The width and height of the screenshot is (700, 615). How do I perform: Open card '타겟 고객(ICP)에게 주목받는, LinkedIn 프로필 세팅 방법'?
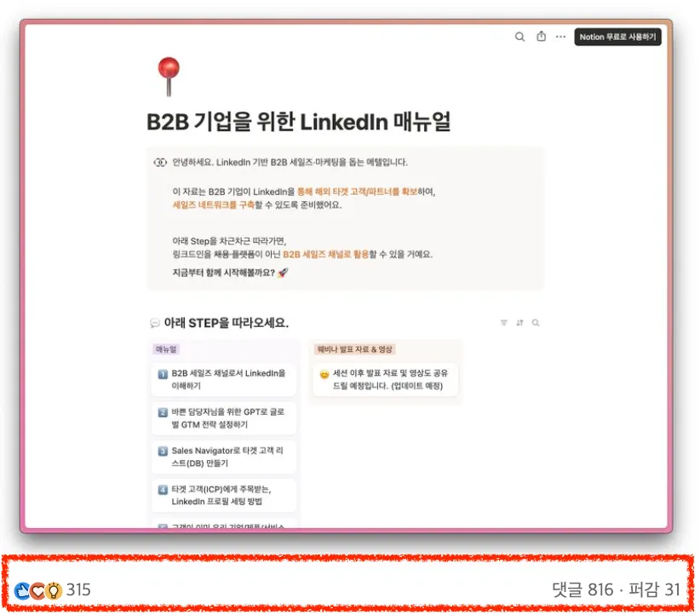coord(224,495)
